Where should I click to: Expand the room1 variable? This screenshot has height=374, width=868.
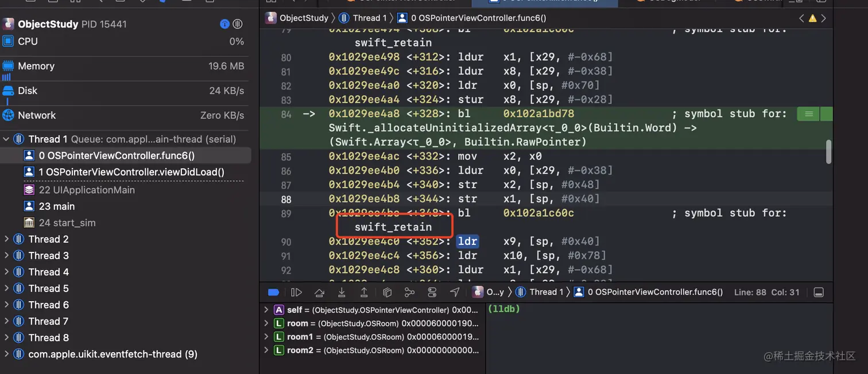click(266, 337)
